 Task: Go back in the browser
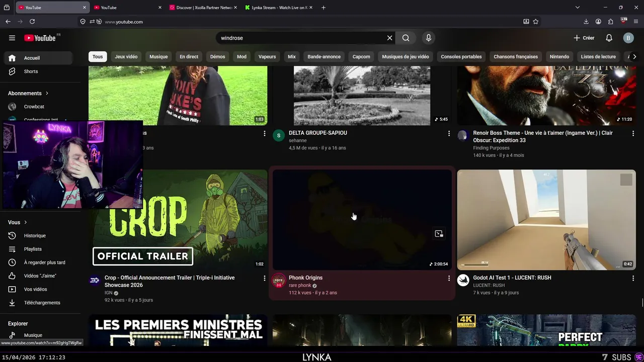[x=8, y=22]
